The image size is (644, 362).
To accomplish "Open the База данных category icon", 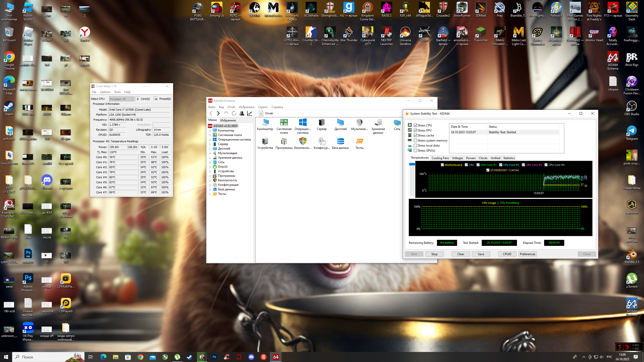I will coord(340,142).
